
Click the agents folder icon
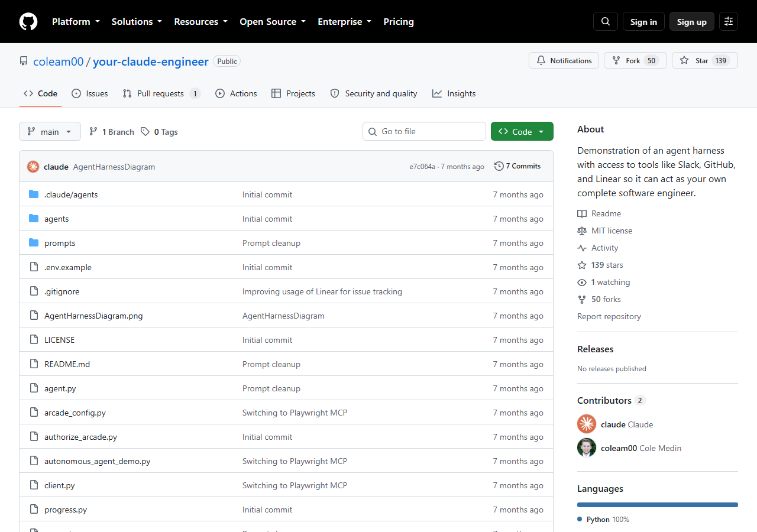[34, 219]
